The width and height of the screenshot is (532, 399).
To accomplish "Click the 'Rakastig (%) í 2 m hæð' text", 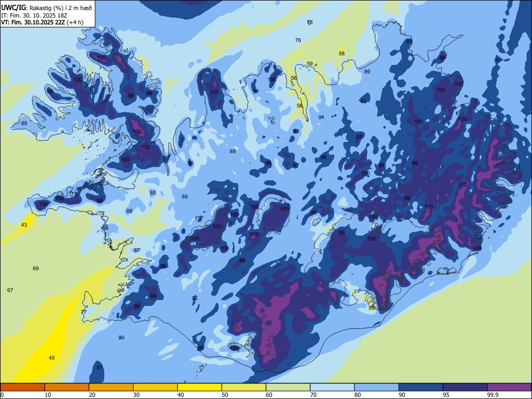I will coord(60,8).
